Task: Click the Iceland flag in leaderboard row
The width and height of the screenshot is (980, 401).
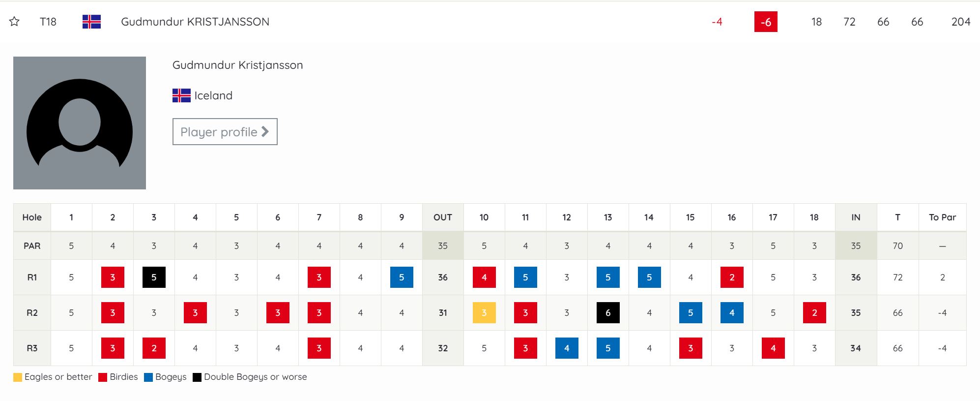Action: [91, 22]
